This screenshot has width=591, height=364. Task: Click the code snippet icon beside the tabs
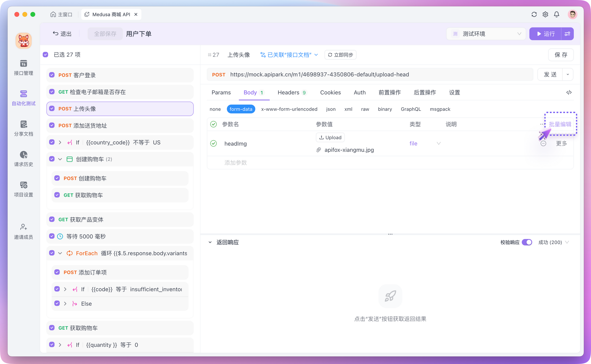pyautogui.click(x=569, y=92)
